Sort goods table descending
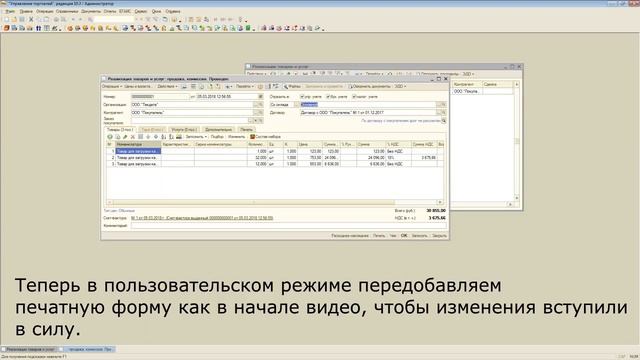This screenshot has height=360, width=640. point(171,137)
